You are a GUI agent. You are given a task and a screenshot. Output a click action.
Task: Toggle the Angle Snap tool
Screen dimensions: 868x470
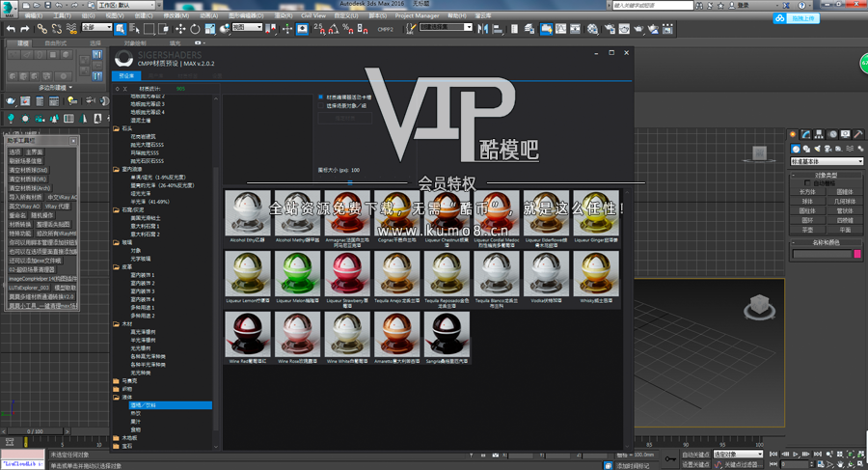click(x=334, y=29)
